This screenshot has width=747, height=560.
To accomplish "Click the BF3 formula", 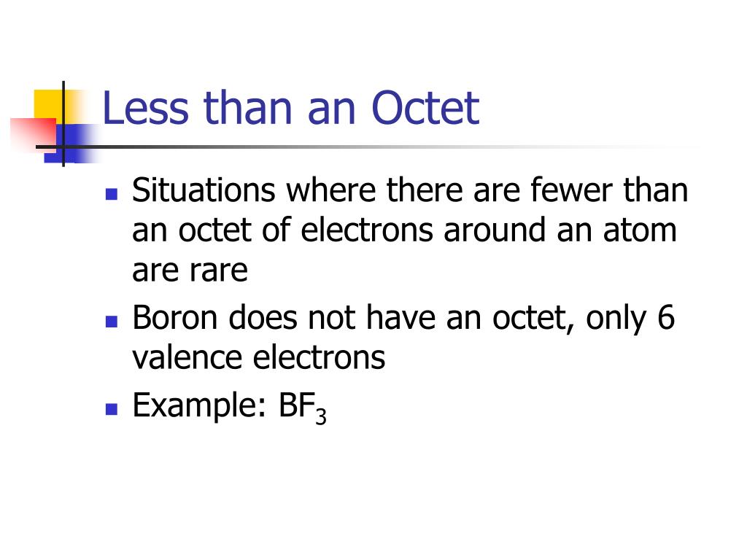I will [303, 408].
